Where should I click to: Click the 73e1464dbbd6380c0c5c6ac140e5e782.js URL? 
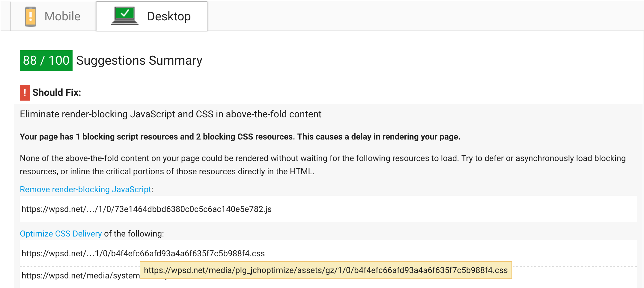pyautogui.click(x=147, y=209)
